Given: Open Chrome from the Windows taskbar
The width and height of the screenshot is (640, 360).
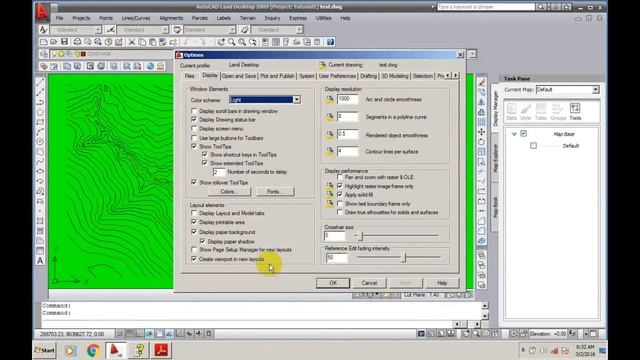Looking at the screenshot, I should [x=93, y=350].
